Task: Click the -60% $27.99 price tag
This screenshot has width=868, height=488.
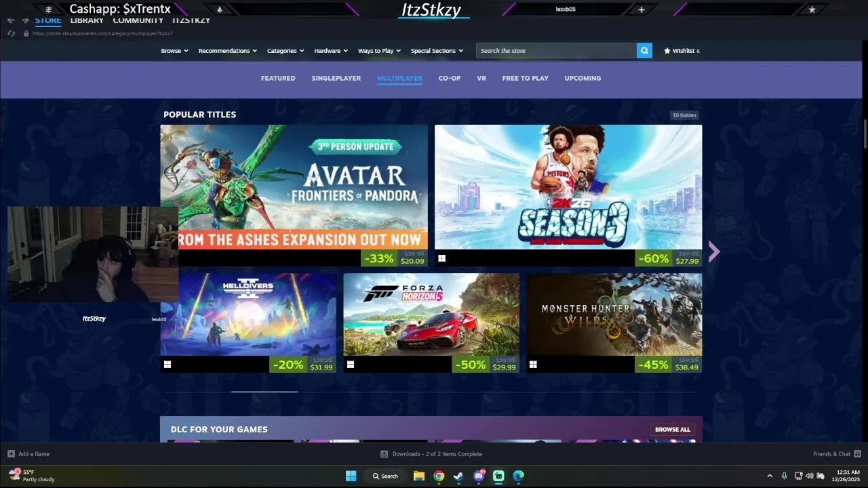Action: (x=669, y=258)
